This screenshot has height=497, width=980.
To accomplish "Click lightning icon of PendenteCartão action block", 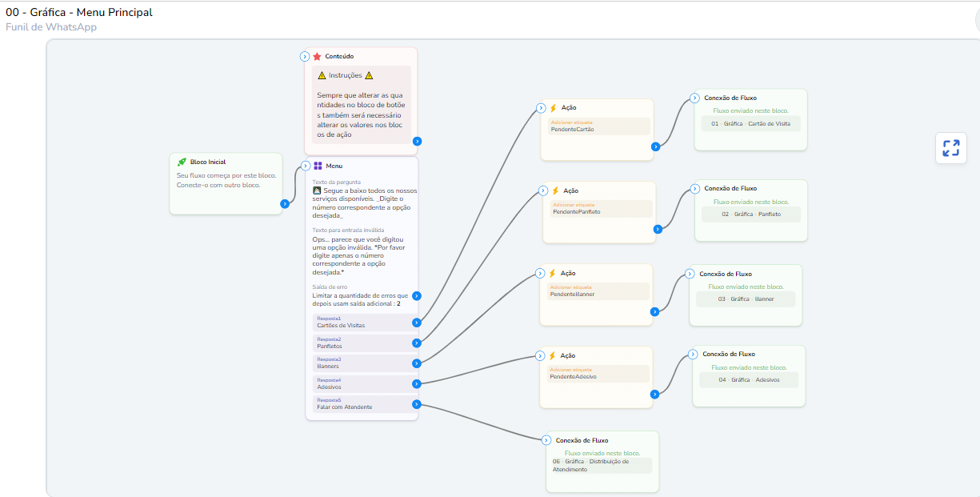I will (x=553, y=108).
